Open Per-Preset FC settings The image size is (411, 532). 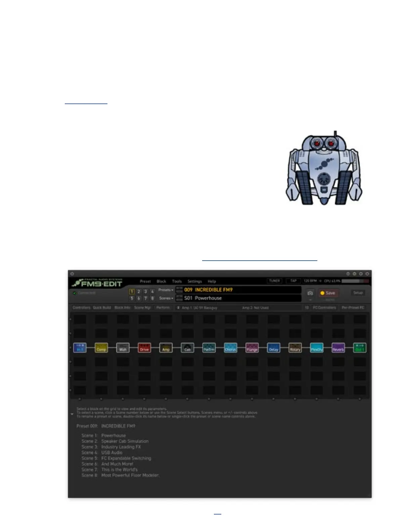pos(353,308)
